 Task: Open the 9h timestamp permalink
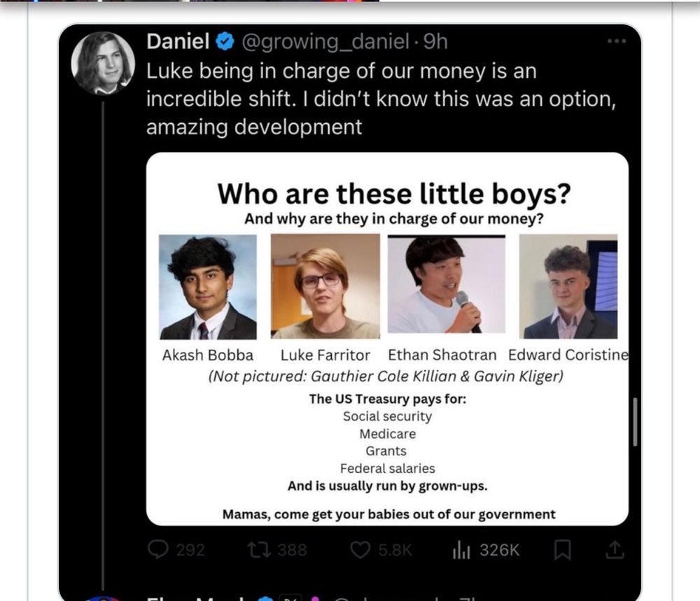pyautogui.click(x=435, y=42)
